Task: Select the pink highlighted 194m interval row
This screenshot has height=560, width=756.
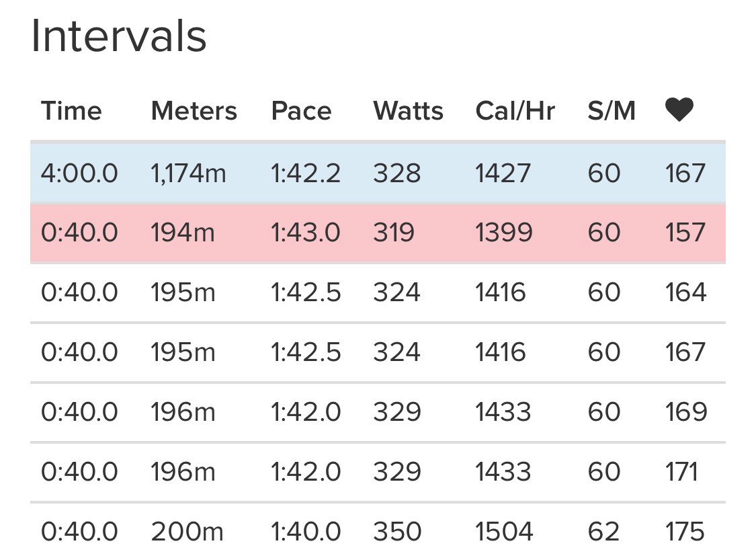Action: click(x=378, y=233)
